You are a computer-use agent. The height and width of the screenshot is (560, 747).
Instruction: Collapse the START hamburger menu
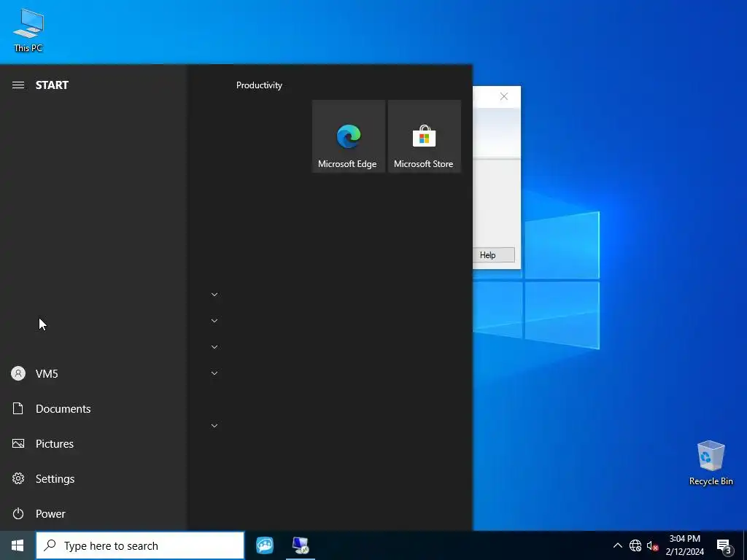[18, 85]
